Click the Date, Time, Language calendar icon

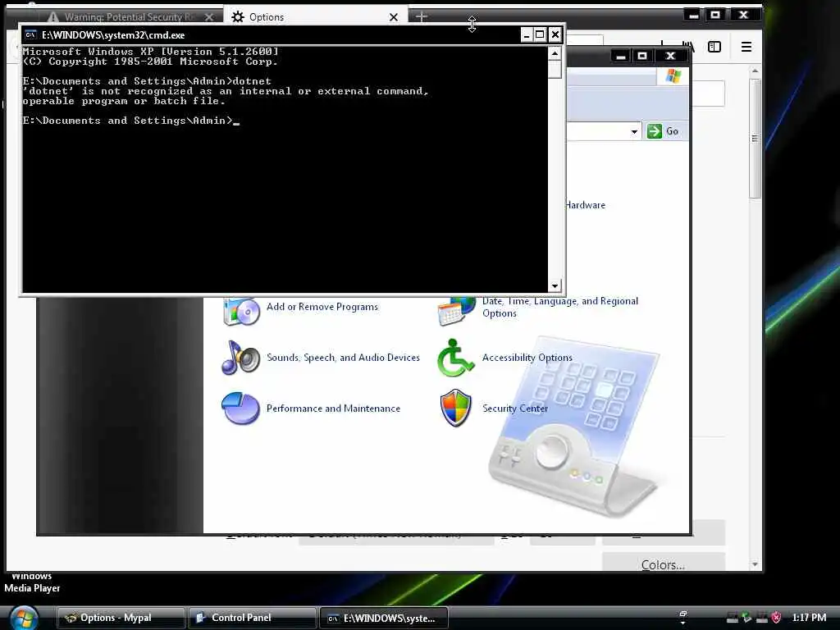[x=456, y=311]
